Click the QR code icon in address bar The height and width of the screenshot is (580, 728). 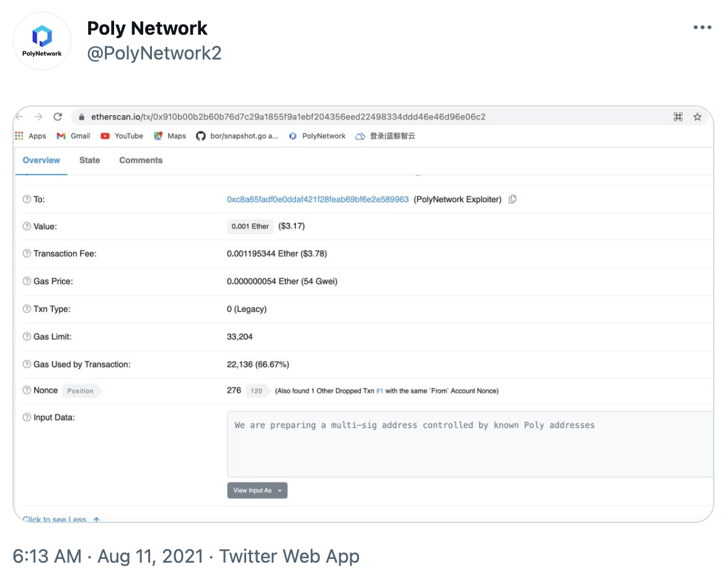point(678,116)
